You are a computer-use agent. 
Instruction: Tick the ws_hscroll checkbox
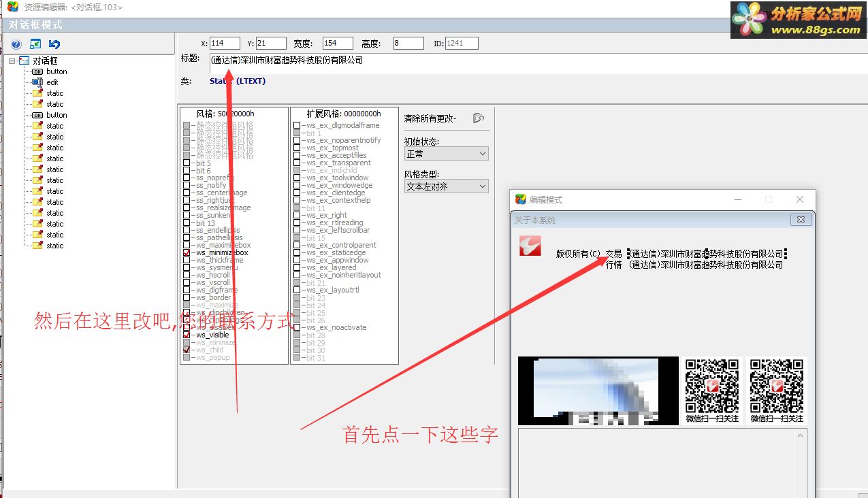point(187,275)
